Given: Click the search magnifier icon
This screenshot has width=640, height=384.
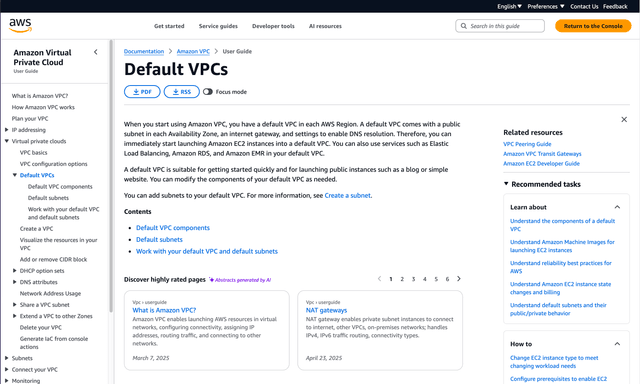Looking at the screenshot, I should pos(463,26).
